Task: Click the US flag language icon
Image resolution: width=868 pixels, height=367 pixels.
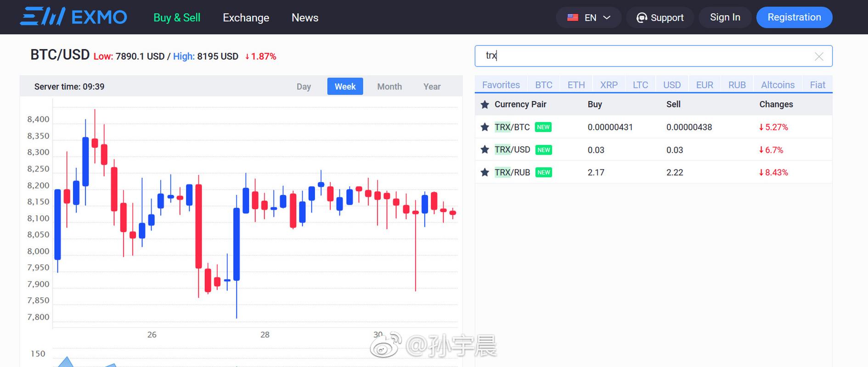Action: [573, 17]
